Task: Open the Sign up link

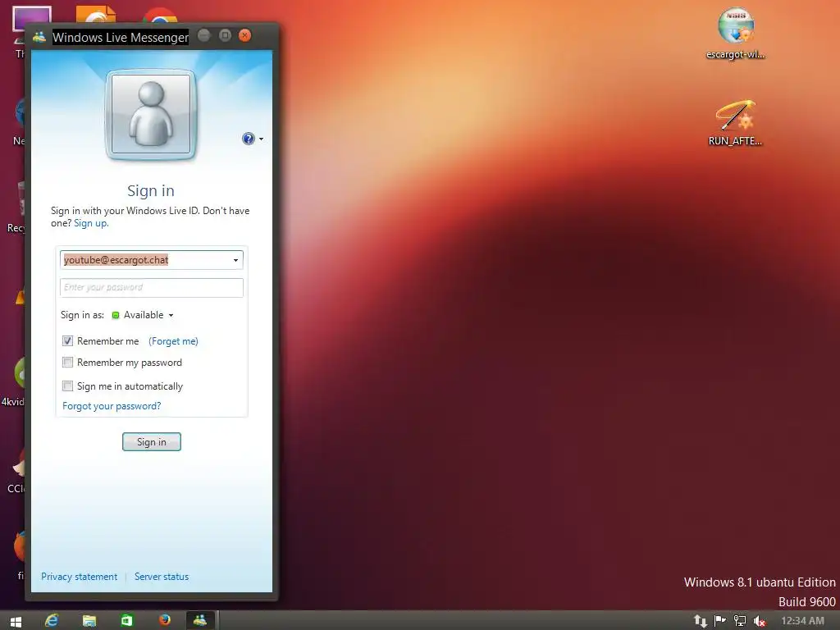Action: [x=91, y=223]
